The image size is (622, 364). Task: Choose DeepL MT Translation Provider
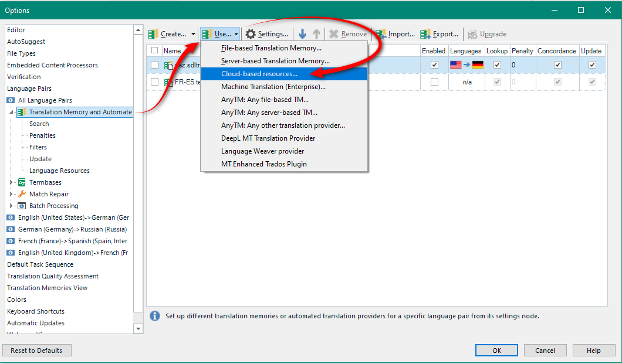point(284,138)
